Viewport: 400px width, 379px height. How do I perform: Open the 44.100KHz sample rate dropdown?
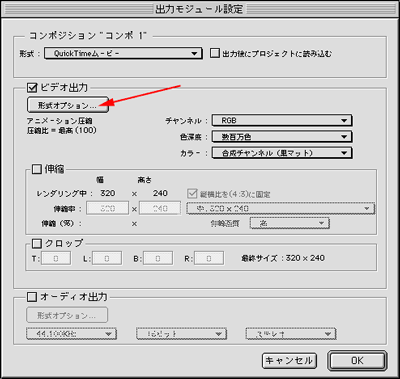pos(71,334)
